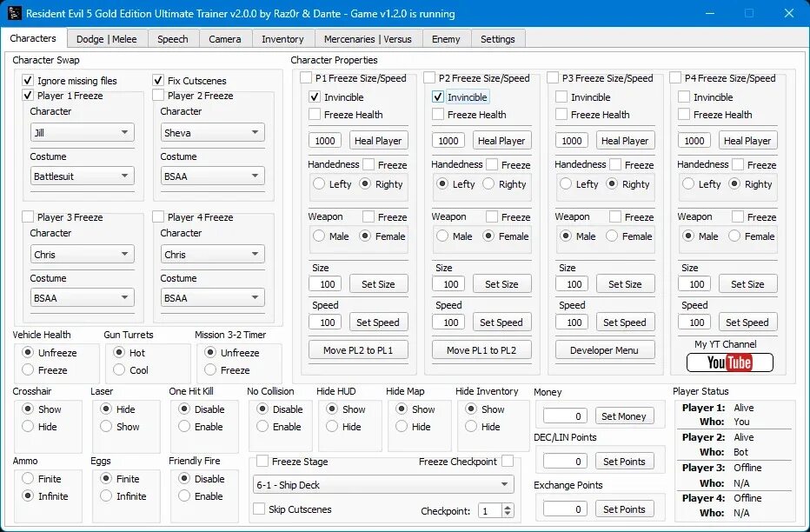This screenshot has width=810, height=532.
Task: Open Player 1 Character dropdown showing Jill
Action: coord(83,133)
